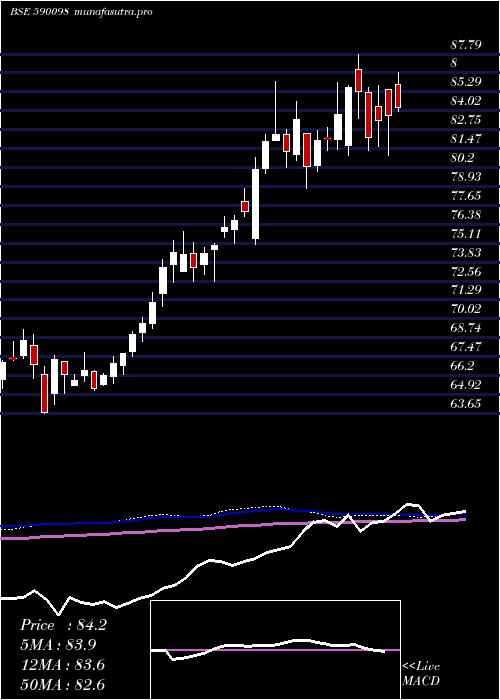500x700 pixels.
Task: Select the 78.93 price axis label
Action: (466, 177)
